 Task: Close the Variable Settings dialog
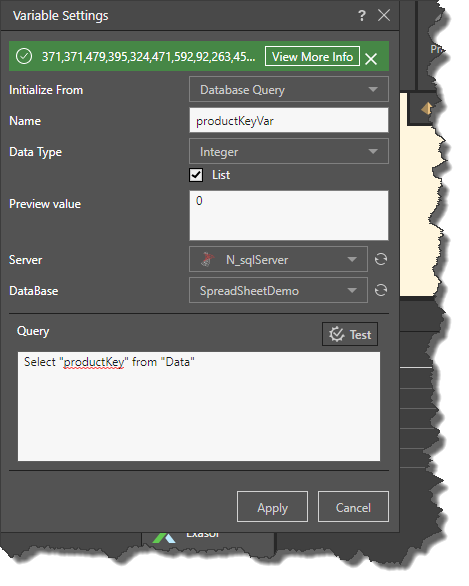(x=384, y=16)
